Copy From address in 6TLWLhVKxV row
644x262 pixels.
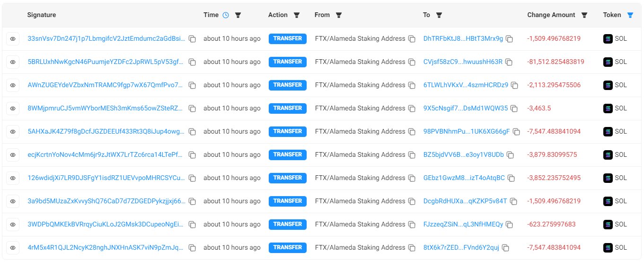(x=412, y=85)
